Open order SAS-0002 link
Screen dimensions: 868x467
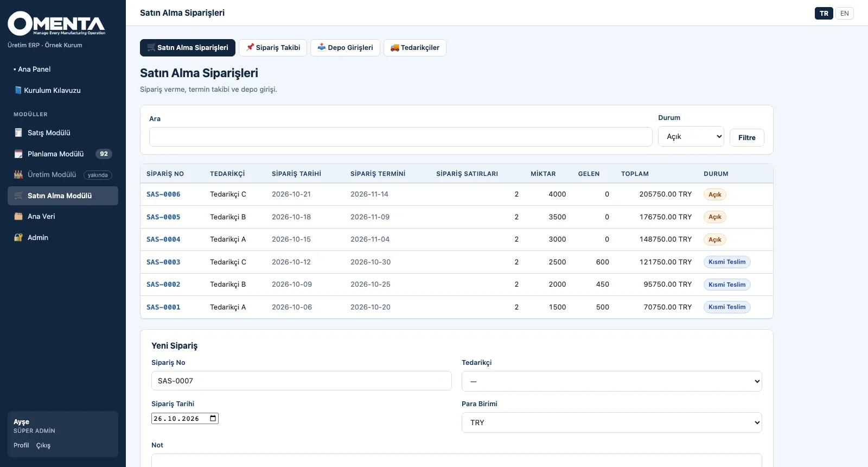click(x=163, y=284)
